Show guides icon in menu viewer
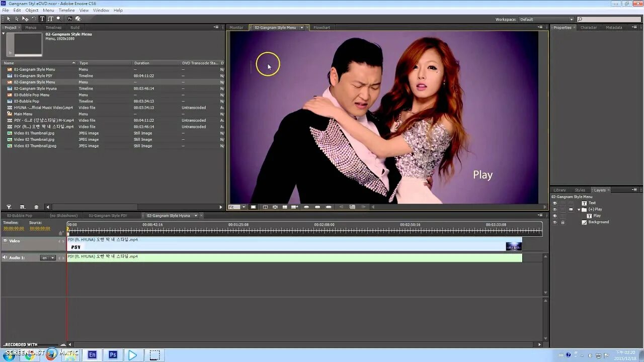Viewport: 644px width, 362px height. click(285, 207)
